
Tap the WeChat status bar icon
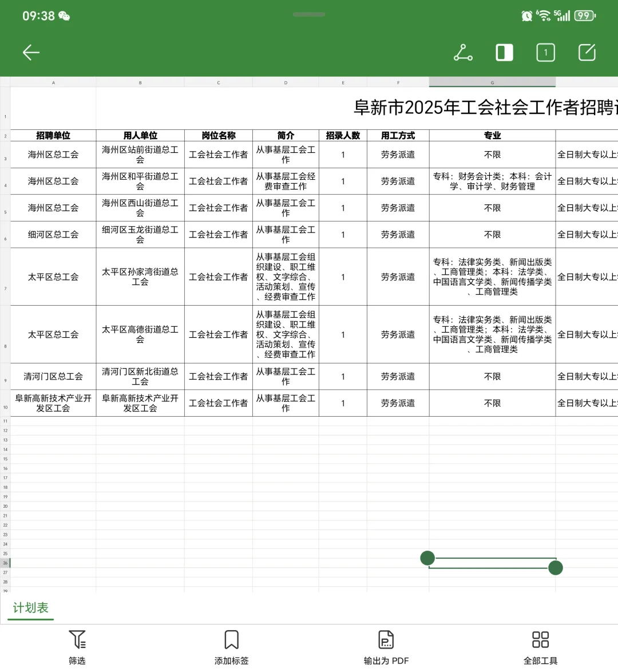click(64, 16)
